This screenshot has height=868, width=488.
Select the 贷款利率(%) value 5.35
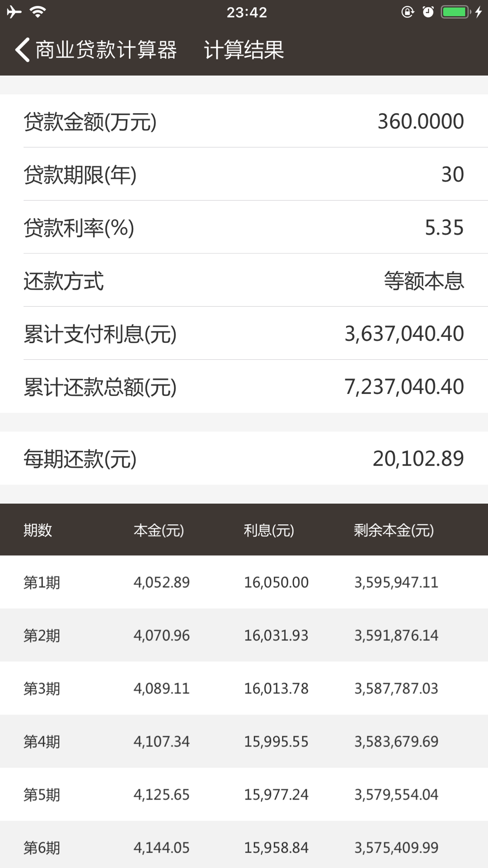444,227
